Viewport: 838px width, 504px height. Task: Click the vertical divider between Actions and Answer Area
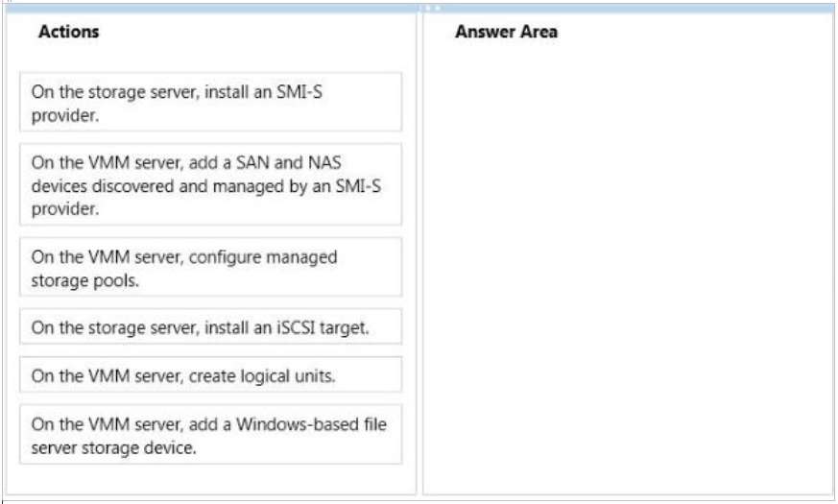(x=419, y=253)
